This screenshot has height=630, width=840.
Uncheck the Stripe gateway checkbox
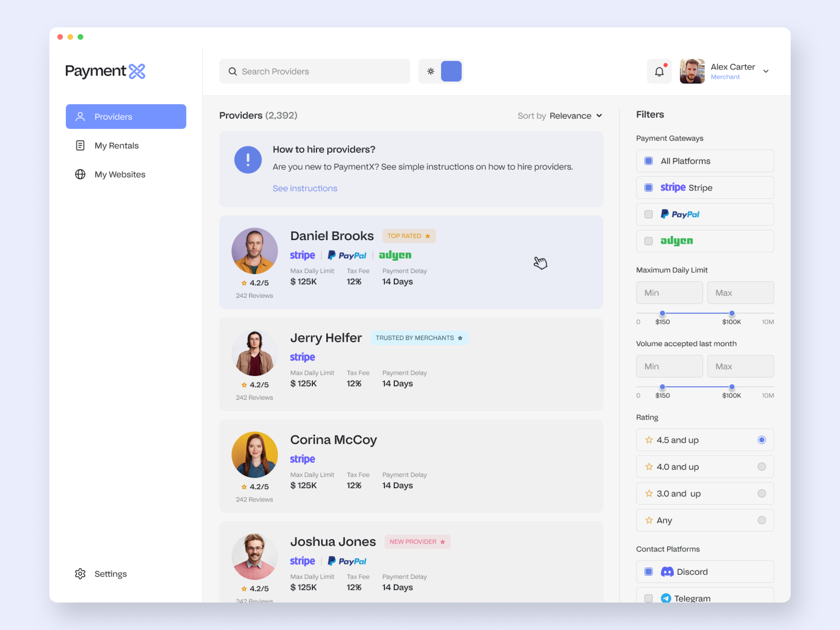pyautogui.click(x=649, y=188)
